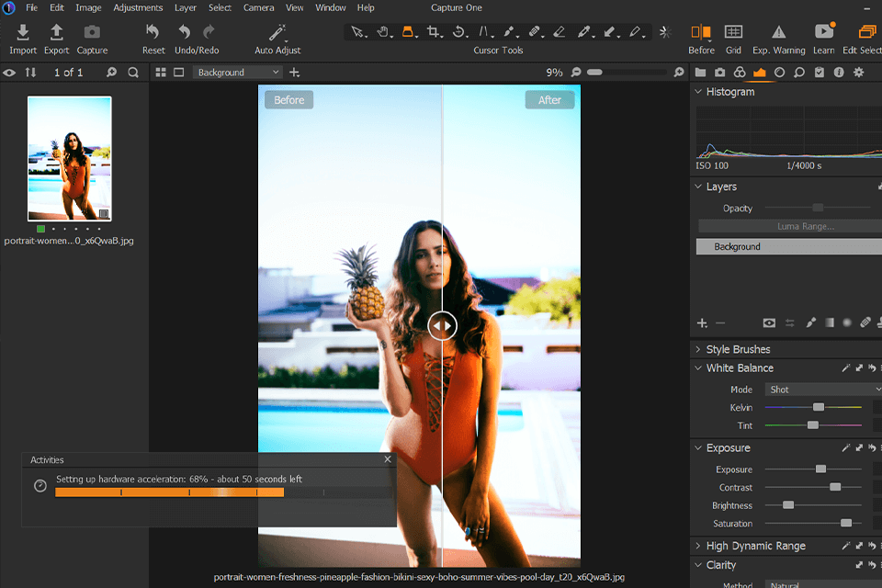Switch to single image view mode

tap(178, 73)
